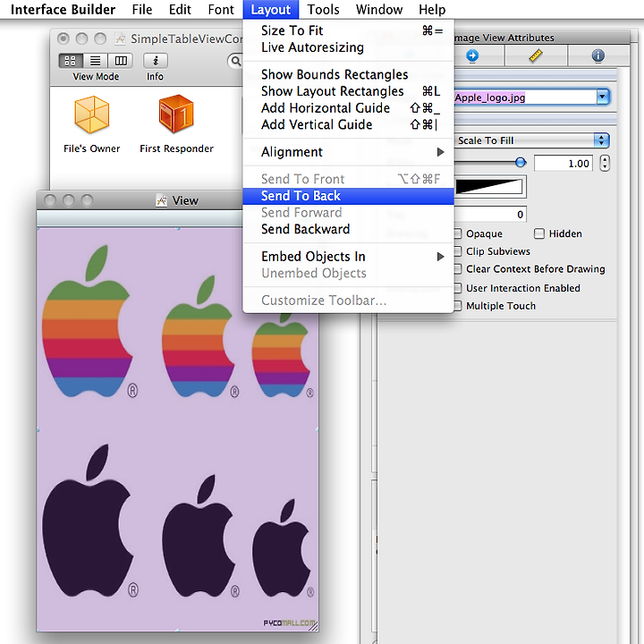Image resolution: width=644 pixels, height=644 pixels.
Task: Open the Window menu
Action: (x=379, y=10)
